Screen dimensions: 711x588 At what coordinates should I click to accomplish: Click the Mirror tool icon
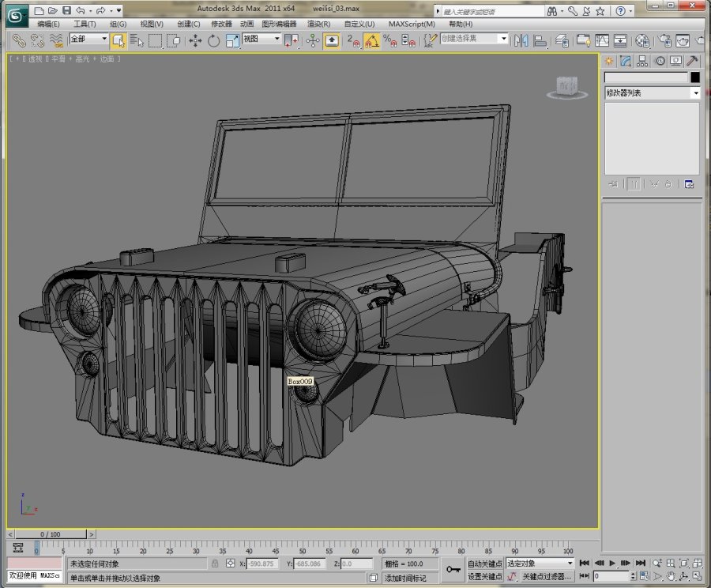click(x=521, y=41)
